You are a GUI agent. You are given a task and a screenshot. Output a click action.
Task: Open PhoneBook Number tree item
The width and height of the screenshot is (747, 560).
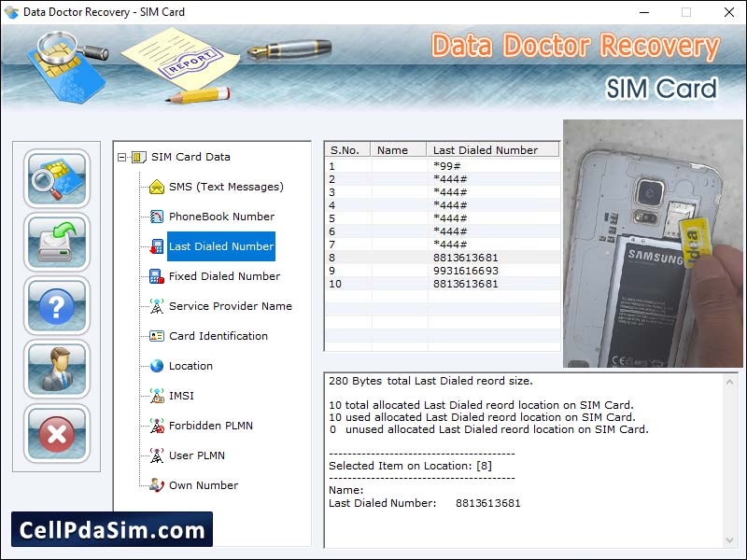pyautogui.click(x=221, y=217)
